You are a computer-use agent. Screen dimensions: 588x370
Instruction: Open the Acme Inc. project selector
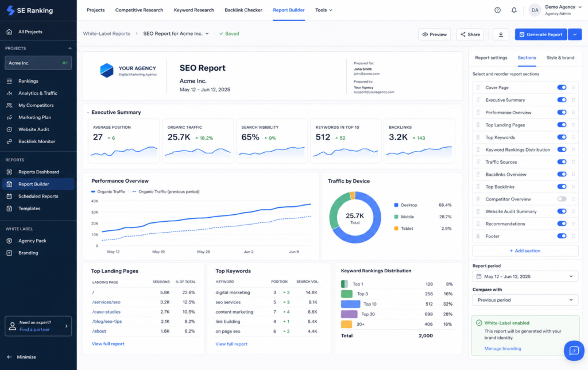point(38,63)
